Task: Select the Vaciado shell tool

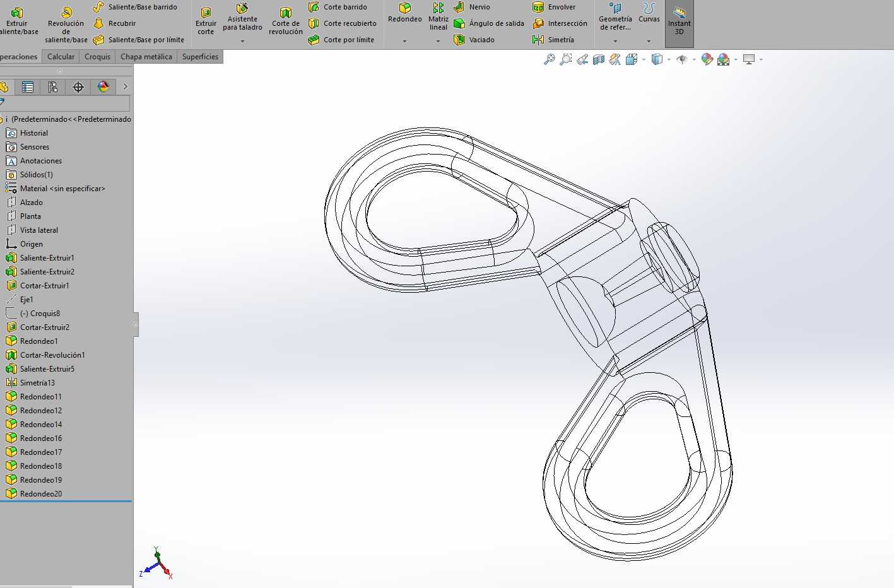Action: coord(474,40)
